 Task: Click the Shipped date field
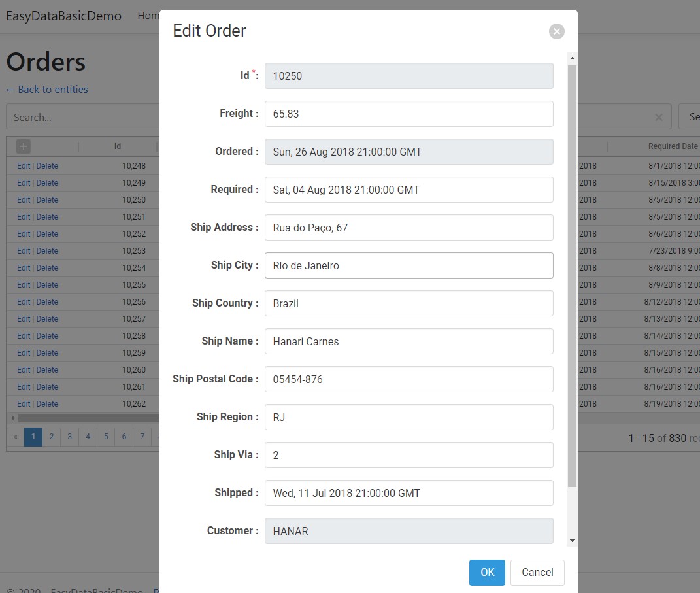408,493
